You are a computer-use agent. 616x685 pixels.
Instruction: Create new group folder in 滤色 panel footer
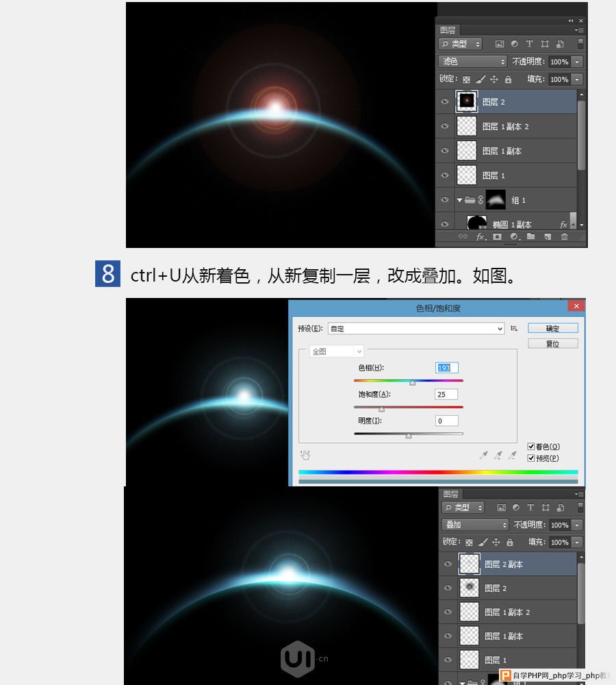pos(531,236)
